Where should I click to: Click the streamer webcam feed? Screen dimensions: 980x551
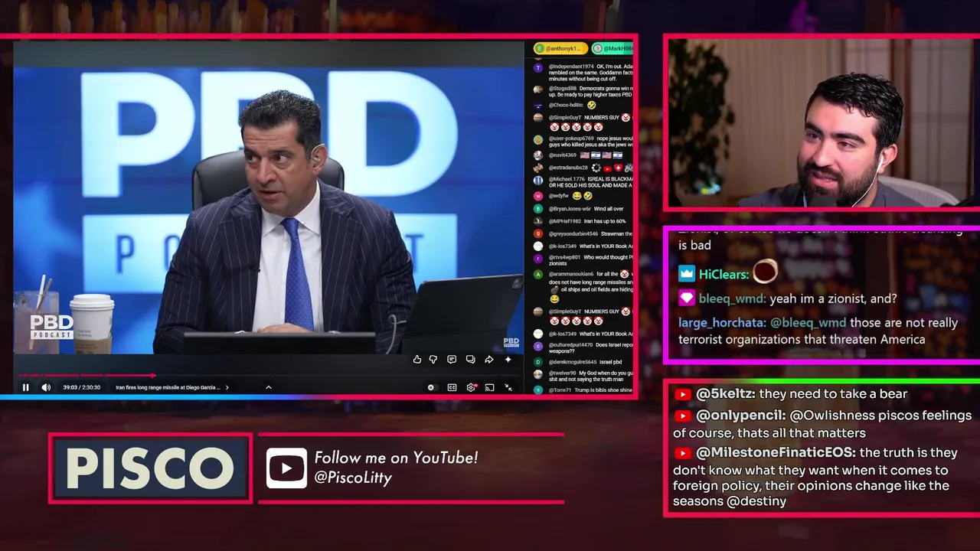823,122
